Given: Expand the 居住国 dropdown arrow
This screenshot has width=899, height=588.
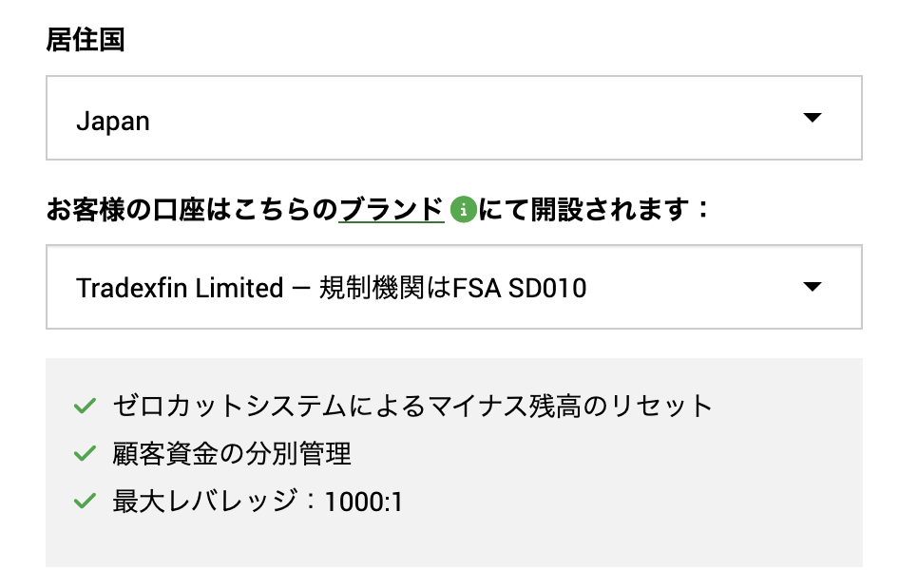Looking at the screenshot, I should click(x=812, y=118).
